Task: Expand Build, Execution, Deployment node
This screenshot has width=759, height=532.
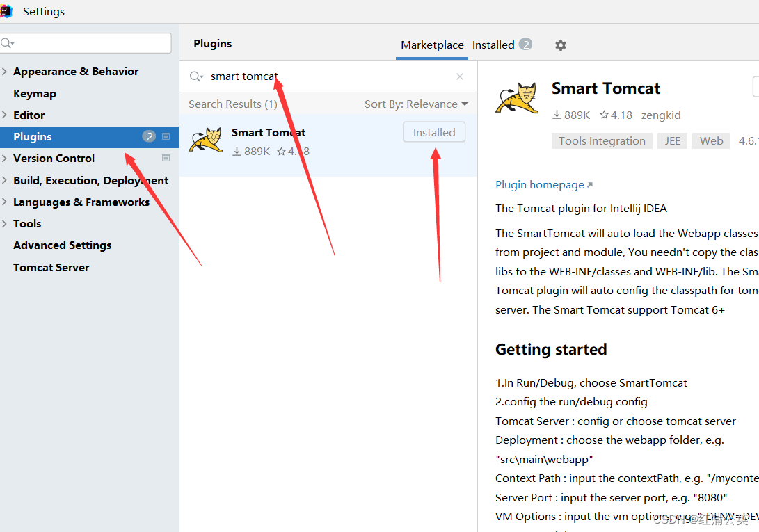Action: tap(4, 181)
